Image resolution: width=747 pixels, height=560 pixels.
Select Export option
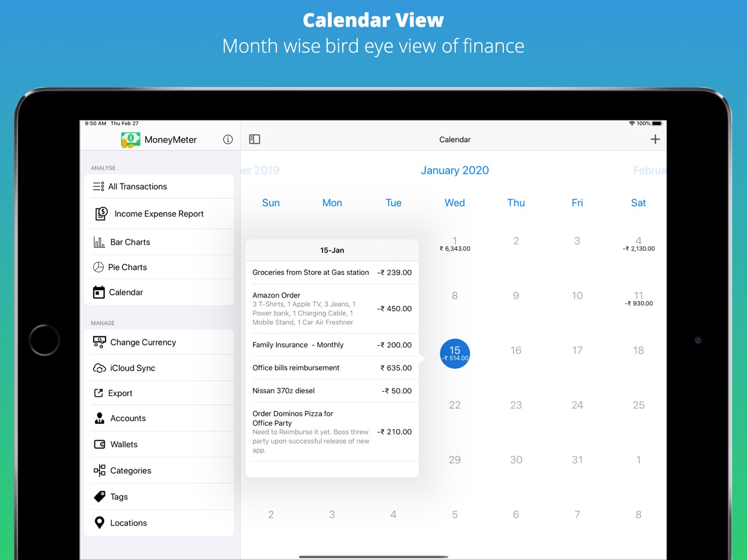[x=159, y=393]
